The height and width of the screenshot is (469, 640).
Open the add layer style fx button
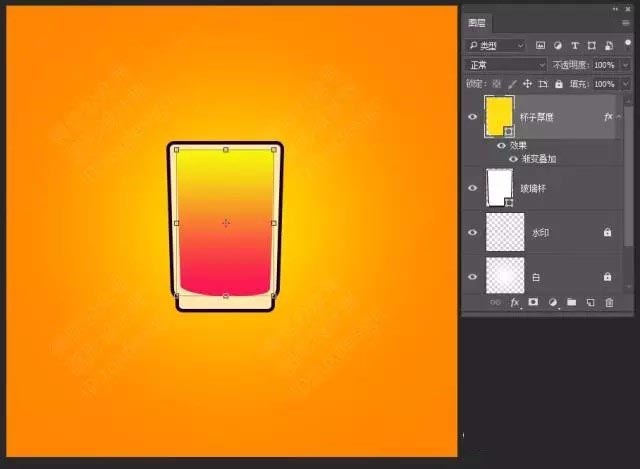click(515, 302)
